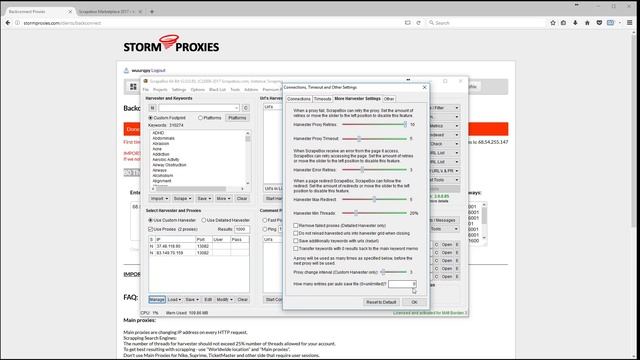
Task: Click the Firefox search box
Action: coord(486,23)
